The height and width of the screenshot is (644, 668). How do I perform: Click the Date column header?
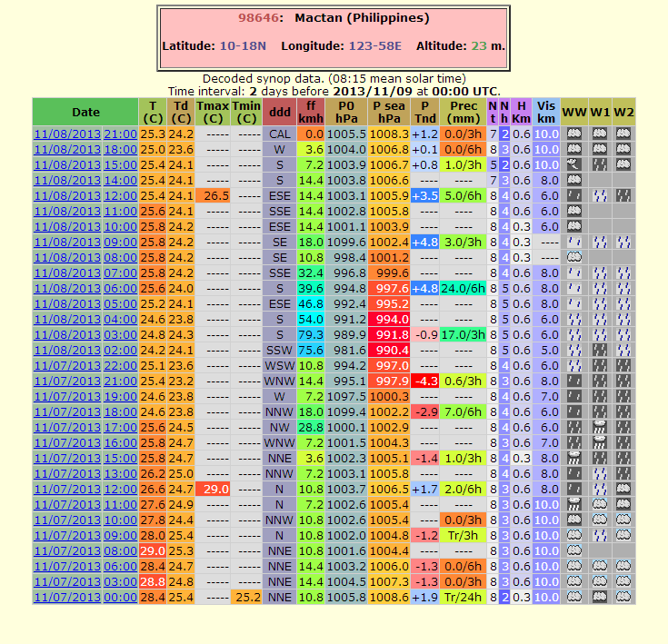(x=85, y=112)
